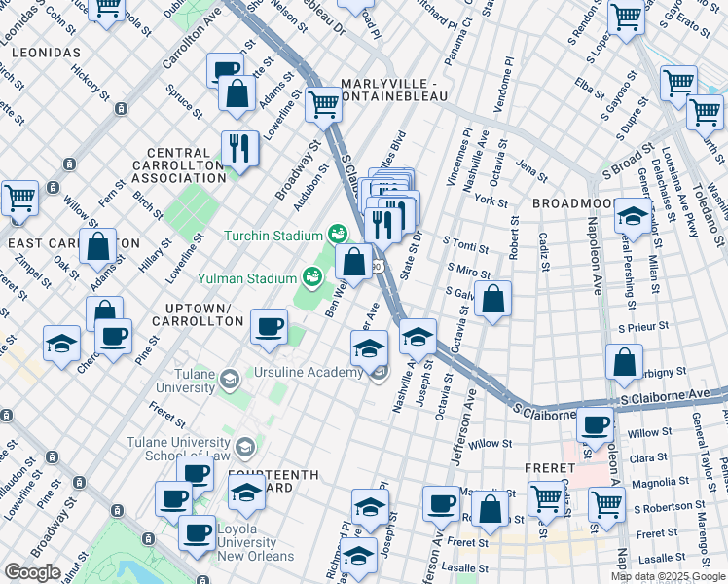Click the restaurant marker near Central Carrollton Association
The width and height of the screenshot is (728, 584).
pyautogui.click(x=239, y=149)
